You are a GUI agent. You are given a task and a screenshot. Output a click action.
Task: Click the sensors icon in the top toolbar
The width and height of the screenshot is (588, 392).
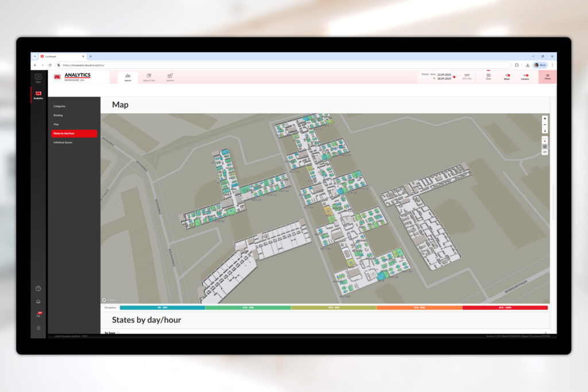coord(169,75)
